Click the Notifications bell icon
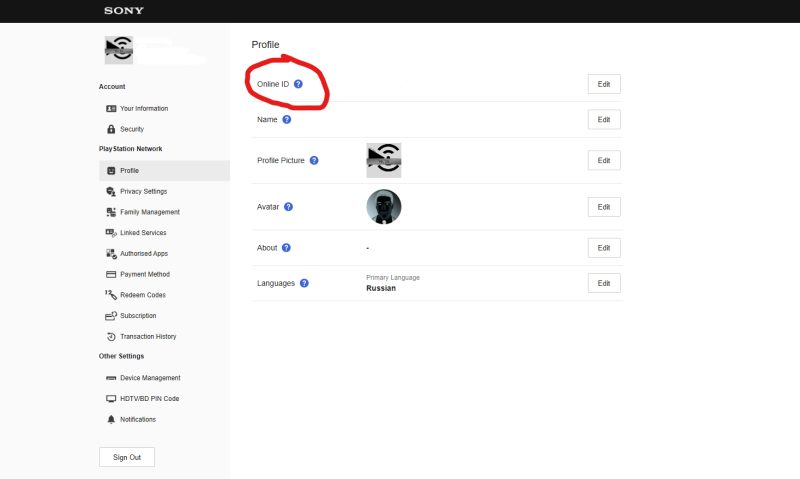800x479 pixels. [111, 419]
